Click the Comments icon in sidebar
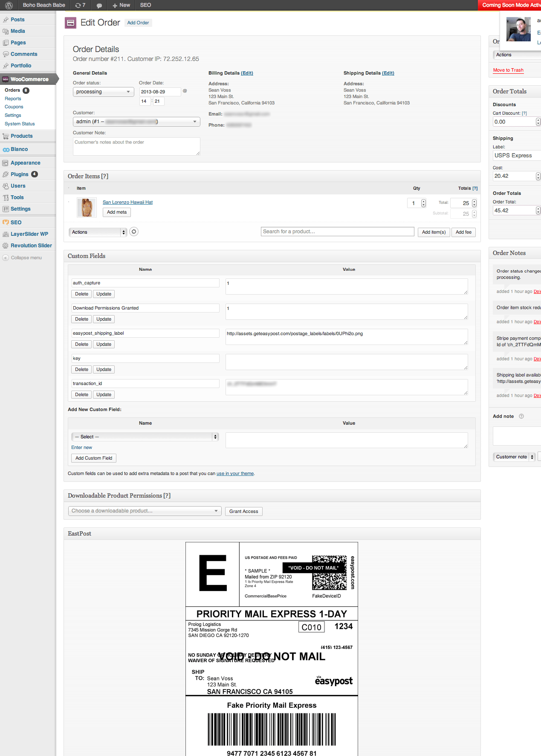The width and height of the screenshot is (541, 756). click(6, 54)
